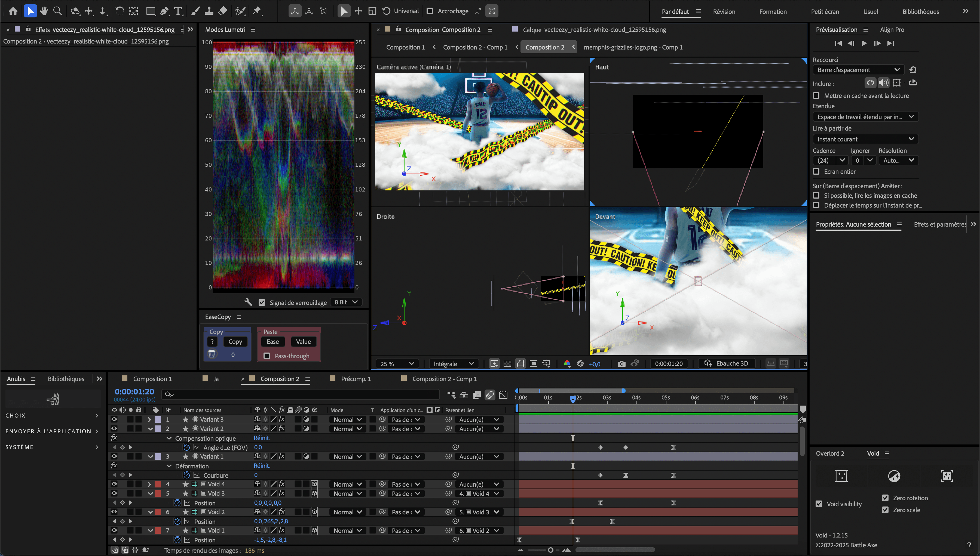Screen dimensions: 980x556
Task: Enable Mettre en cache avant la lecture
Action: 816,95
